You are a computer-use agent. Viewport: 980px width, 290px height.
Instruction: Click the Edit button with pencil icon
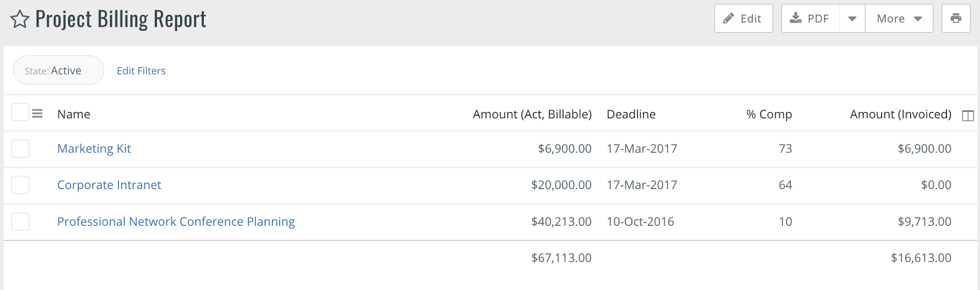(x=743, y=18)
